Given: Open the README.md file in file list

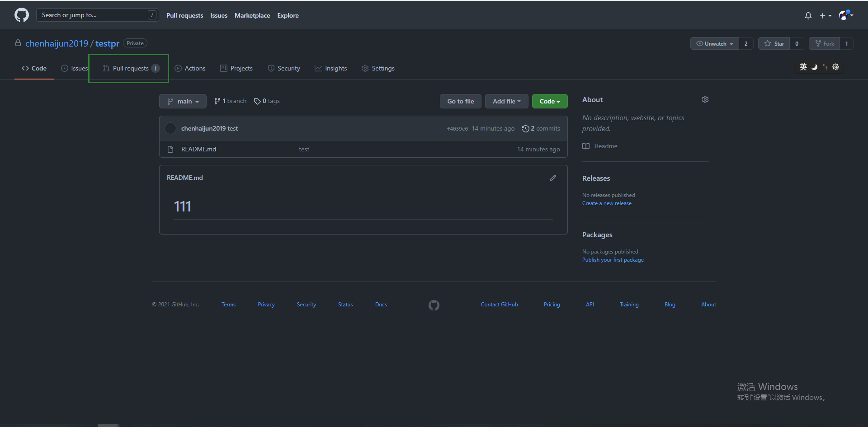Looking at the screenshot, I should coord(198,149).
